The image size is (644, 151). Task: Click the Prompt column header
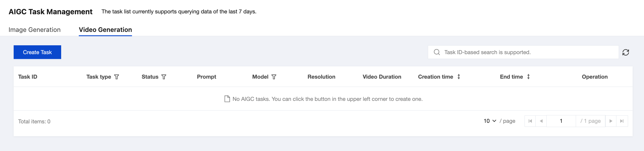click(207, 77)
